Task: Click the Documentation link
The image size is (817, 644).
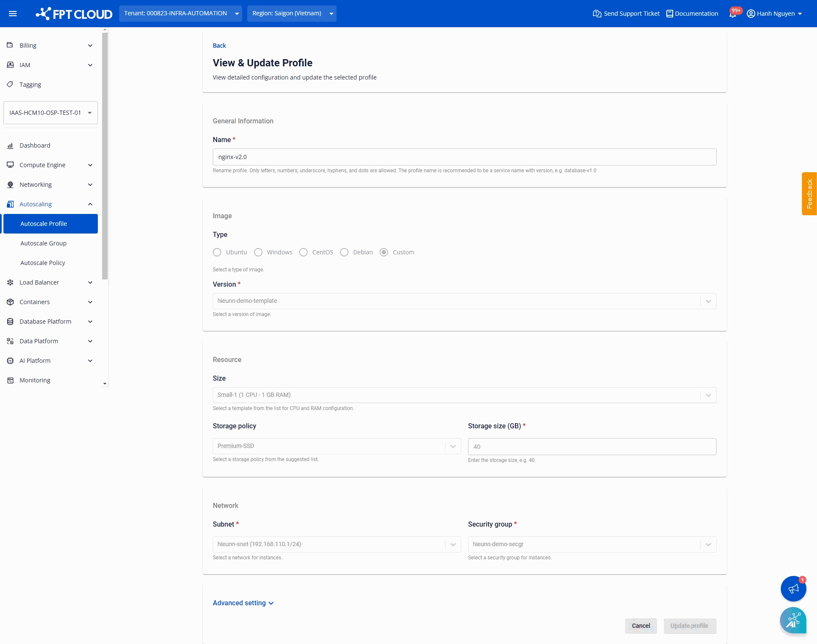Action: click(692, 14)
